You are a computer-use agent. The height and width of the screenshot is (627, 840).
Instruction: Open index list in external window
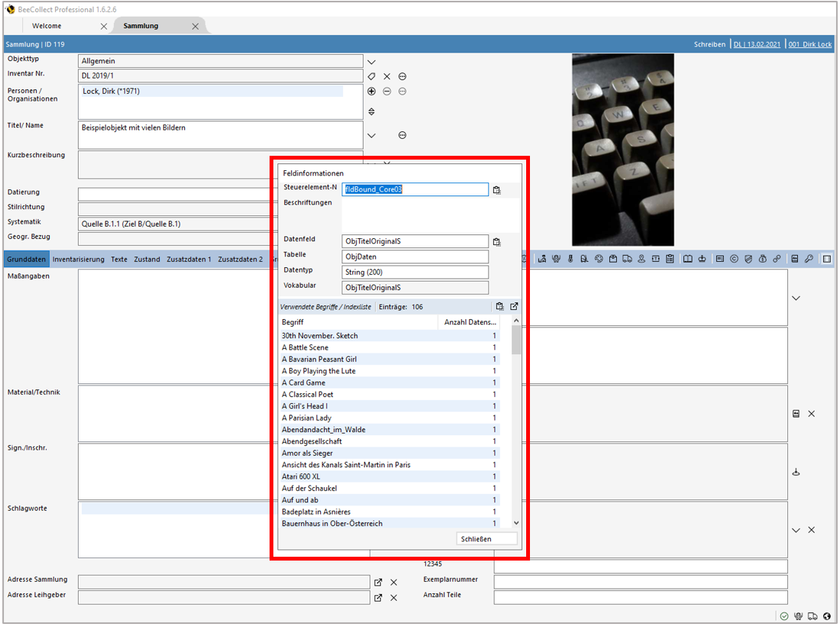click(514, 306)
